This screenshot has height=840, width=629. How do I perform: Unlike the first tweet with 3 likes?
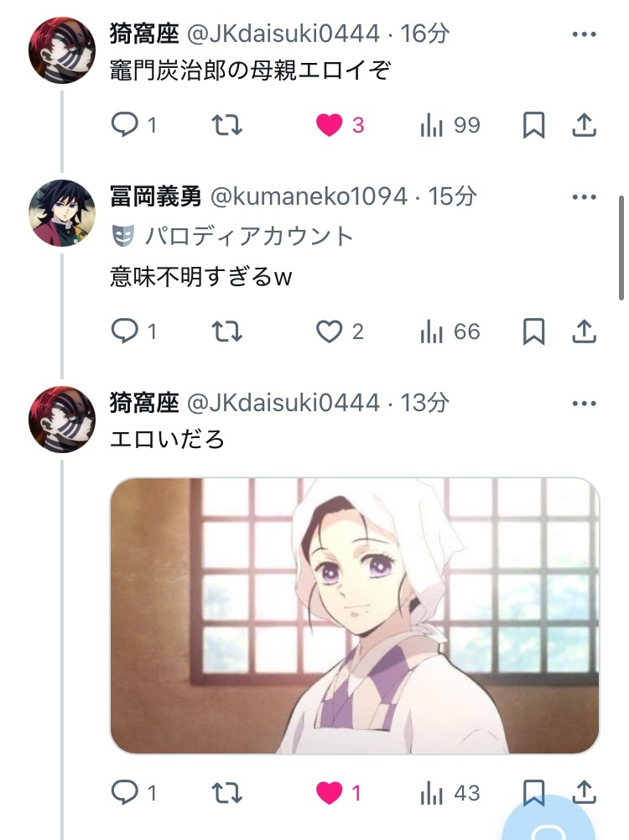click(340, 125)
